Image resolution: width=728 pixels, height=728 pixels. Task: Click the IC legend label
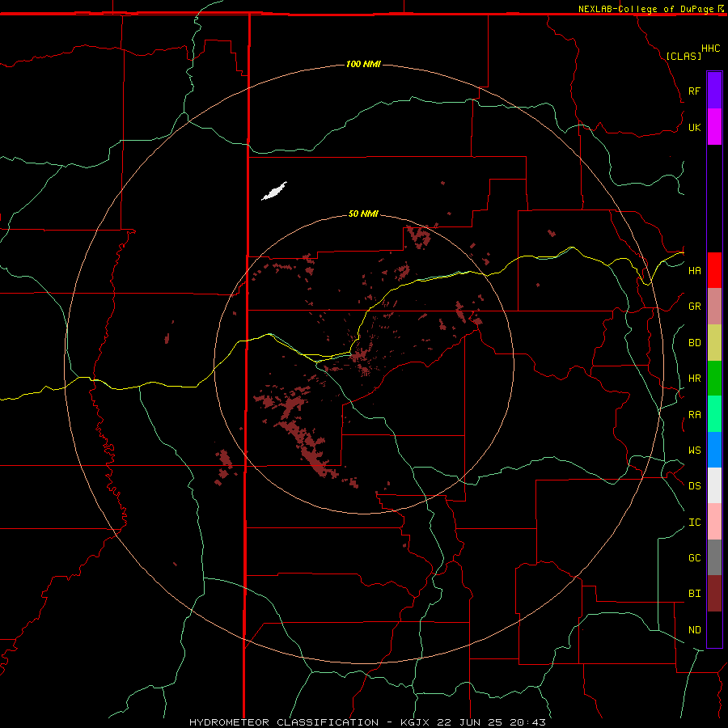694,522
